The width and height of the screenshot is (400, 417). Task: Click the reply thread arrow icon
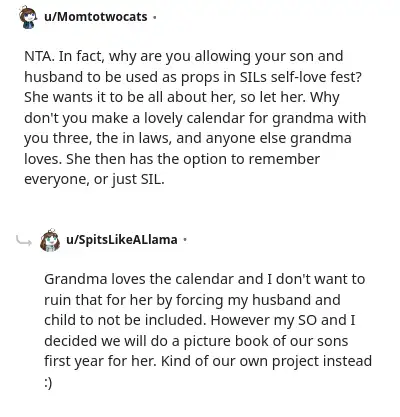click(24, 240)
